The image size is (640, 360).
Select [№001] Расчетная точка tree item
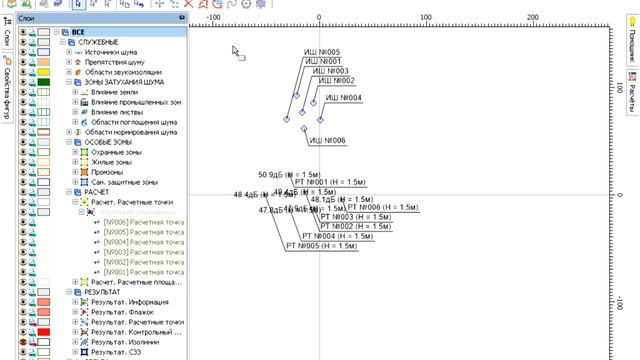(144, 272)
